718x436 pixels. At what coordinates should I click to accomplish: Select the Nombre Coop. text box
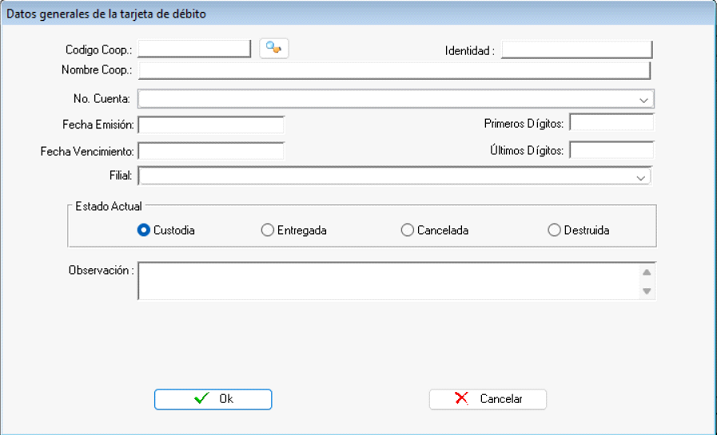pyautogui.click(x=394, y=70)
